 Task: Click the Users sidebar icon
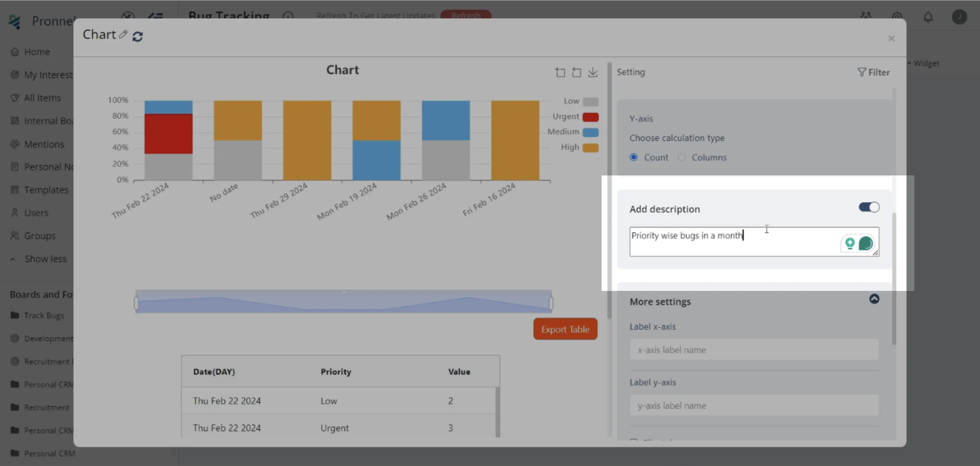14,213
